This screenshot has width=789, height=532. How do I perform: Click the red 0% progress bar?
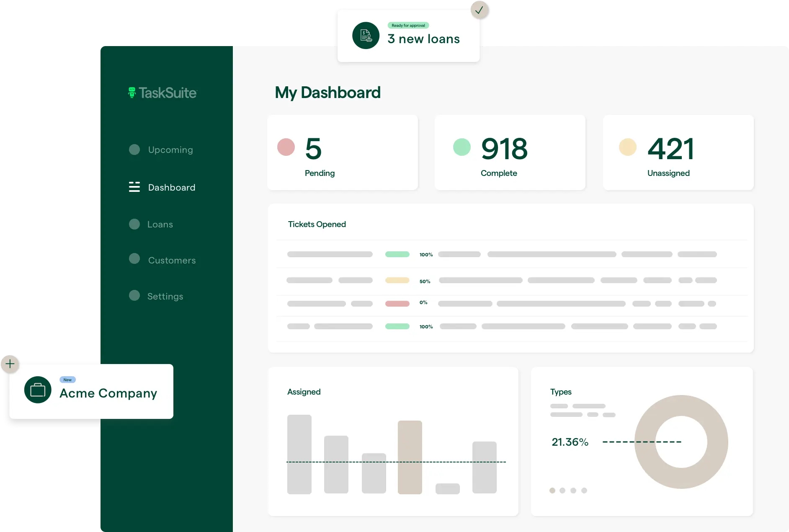(397, 304)
